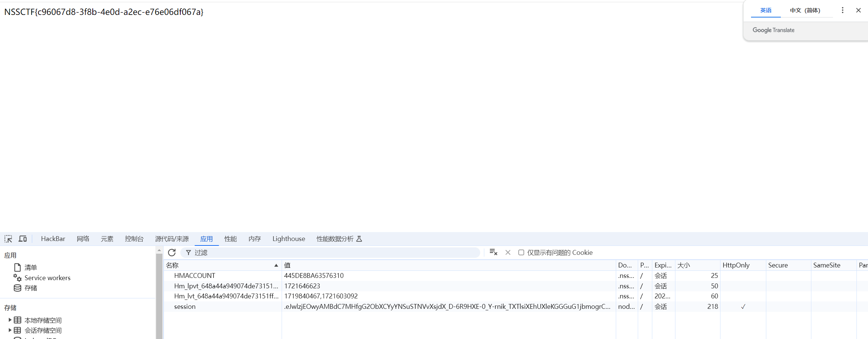Select the Hm_lvt cookie row

(x=516, y=296)
